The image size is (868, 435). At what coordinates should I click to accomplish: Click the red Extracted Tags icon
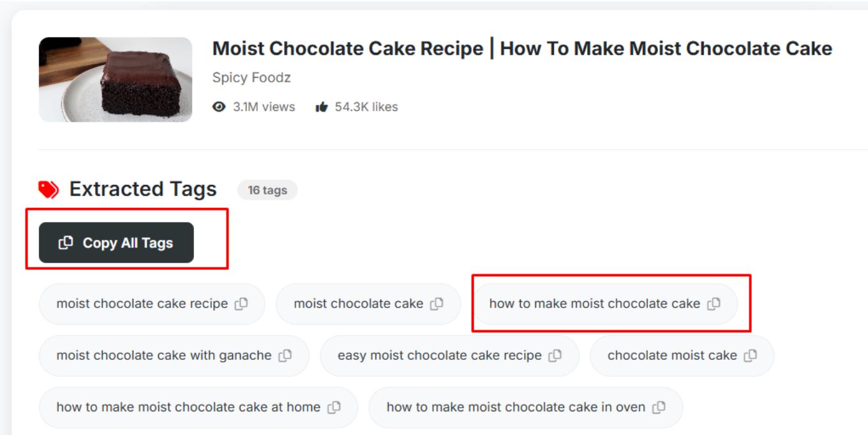49,189
